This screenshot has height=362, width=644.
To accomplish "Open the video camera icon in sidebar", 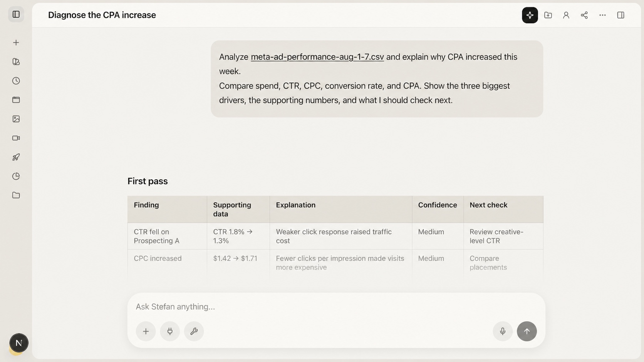I will (16, 138).
